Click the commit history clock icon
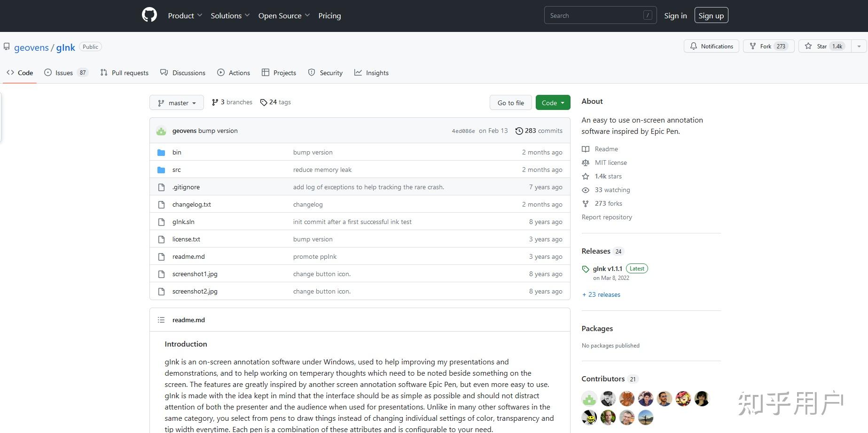Image resolution: width=868 pixels, height=433 pixels. (519, 131)
